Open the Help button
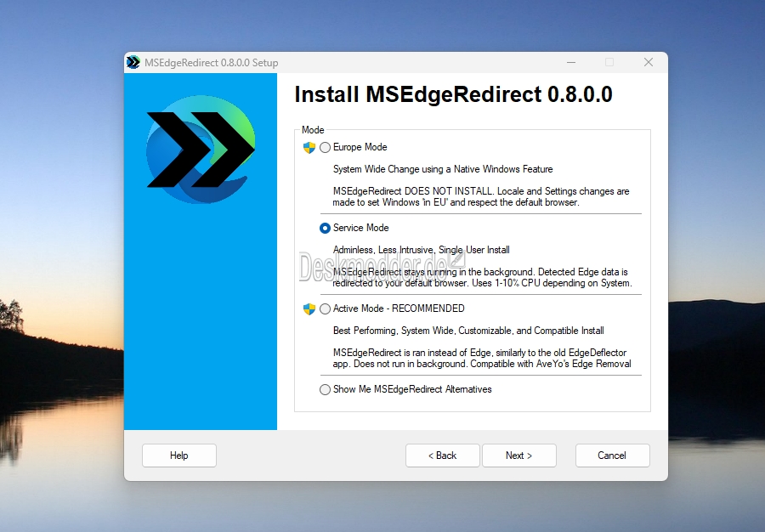The image size is (765, 532). coord(179,456)
